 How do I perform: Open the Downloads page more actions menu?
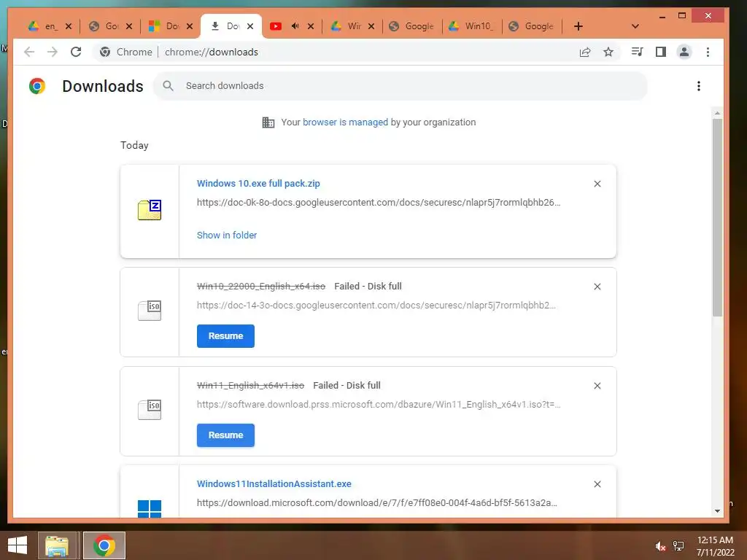[698, 86]
